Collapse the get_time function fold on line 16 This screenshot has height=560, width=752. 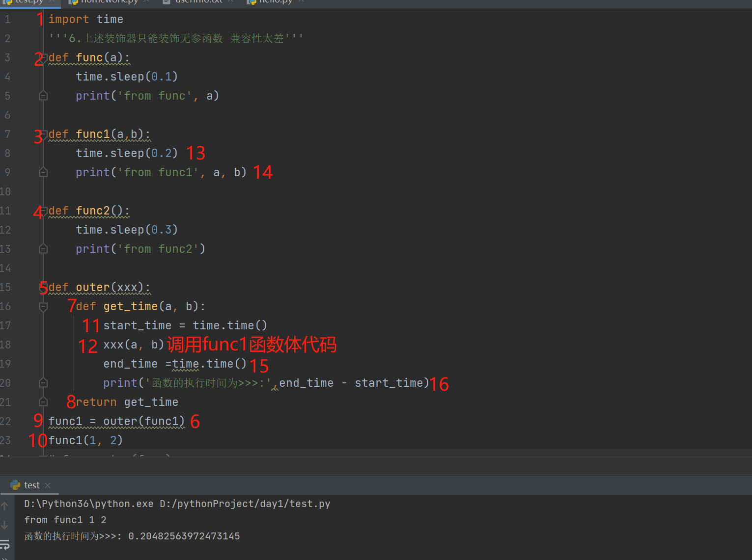pos(43,306)
